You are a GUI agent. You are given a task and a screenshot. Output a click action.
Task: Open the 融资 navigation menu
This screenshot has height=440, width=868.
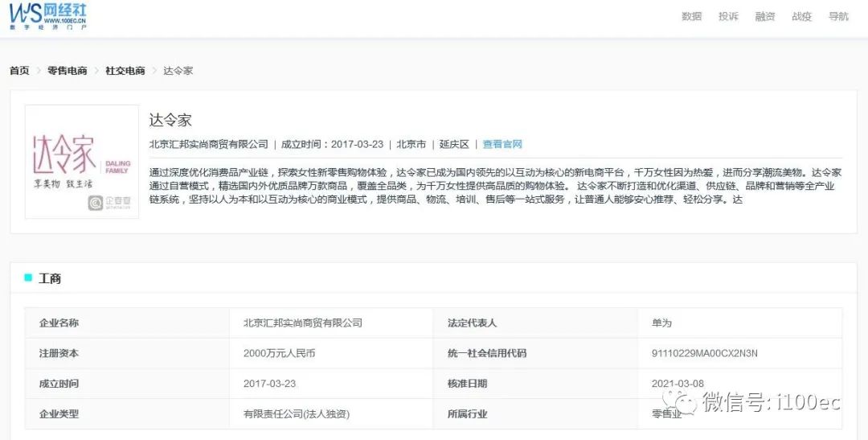[764, 17]
